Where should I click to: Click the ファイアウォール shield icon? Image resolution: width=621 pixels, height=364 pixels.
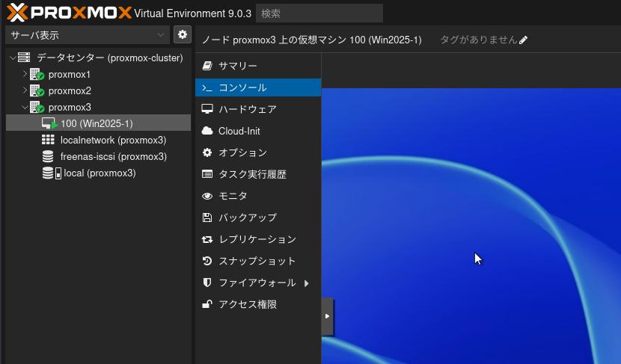pos(207,283)
